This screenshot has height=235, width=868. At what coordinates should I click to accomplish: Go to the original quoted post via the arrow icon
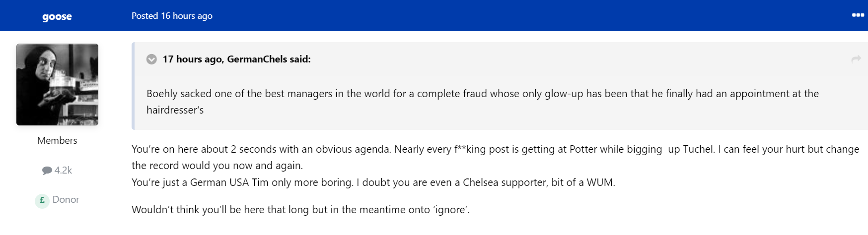[856, 59]
